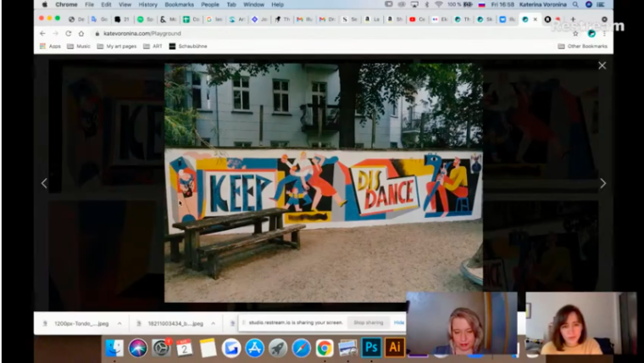The height and width of the screenshot is (363, 644).
Task: Open System Preferences in dock
Action: click(161, 348)
